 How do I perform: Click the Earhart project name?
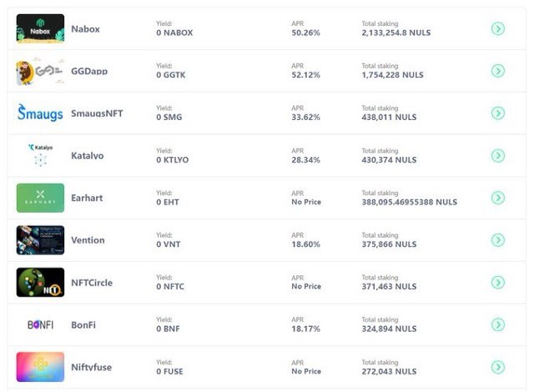point(87,198)
